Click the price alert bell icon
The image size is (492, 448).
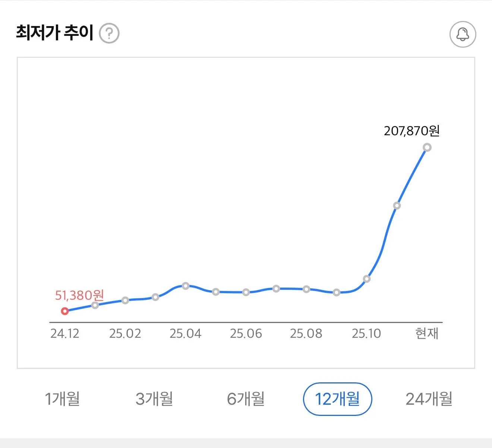click(463, 34)
